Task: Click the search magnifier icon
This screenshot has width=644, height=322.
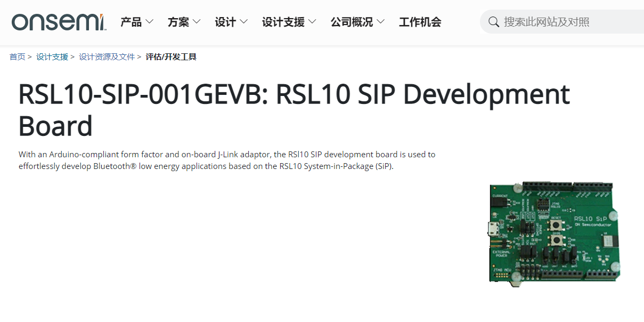Action: point(494,22)
